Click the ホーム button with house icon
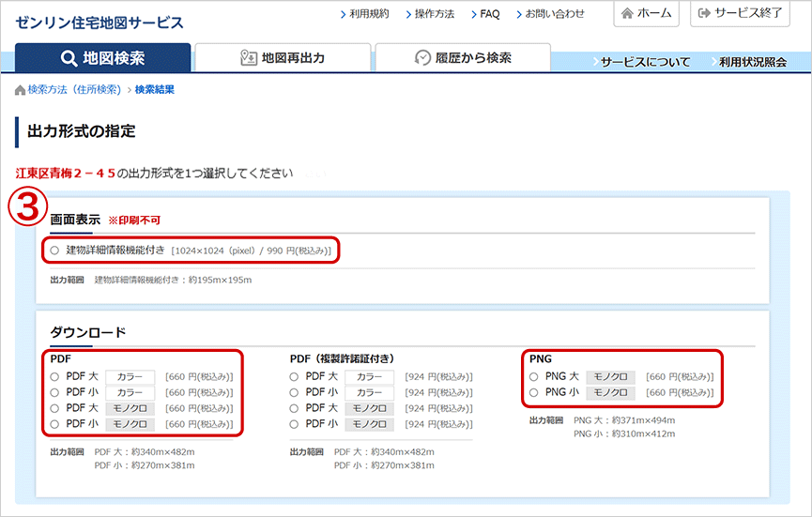 pyautogui.click(x=646, y=14)
